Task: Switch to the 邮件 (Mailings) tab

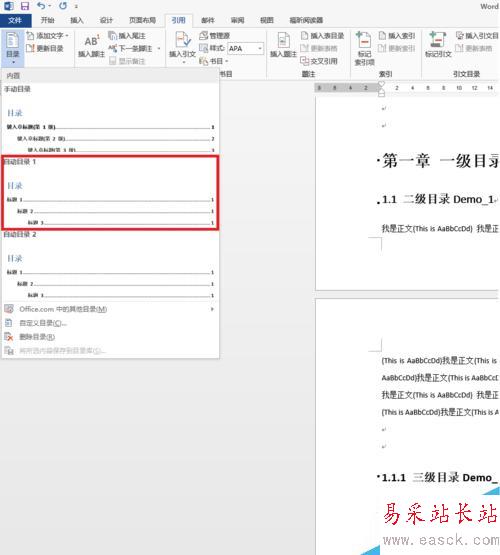Action: [x=208, y=20]
